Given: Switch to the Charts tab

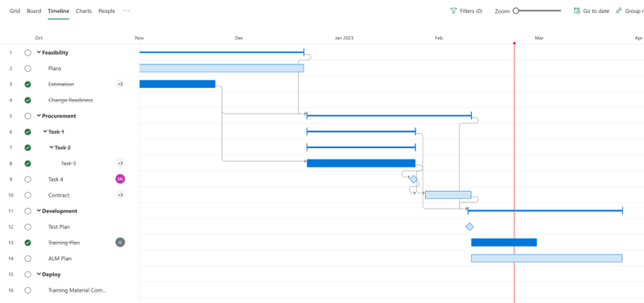Looking at the screenshot, I should pyautogui.click(x=84, y=11).
